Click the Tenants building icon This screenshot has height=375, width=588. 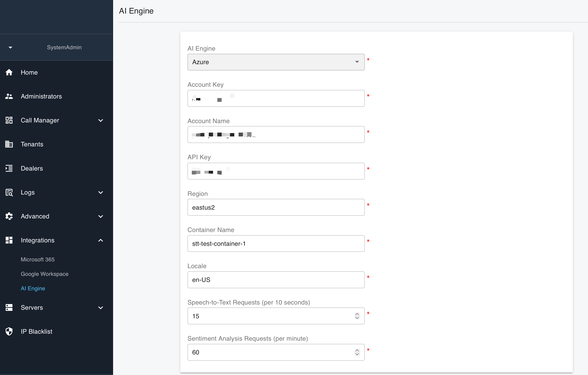coord(9,144)
